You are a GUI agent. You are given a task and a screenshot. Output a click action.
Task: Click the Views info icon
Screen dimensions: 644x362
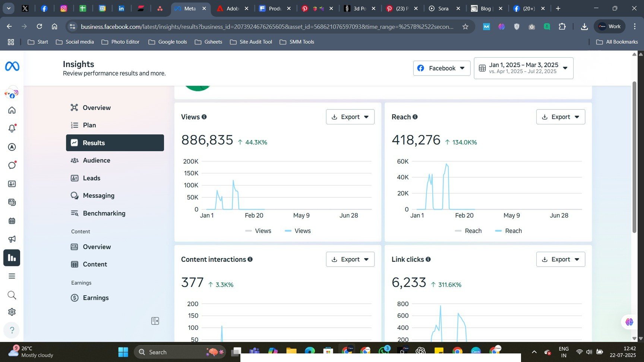point(204,117)
